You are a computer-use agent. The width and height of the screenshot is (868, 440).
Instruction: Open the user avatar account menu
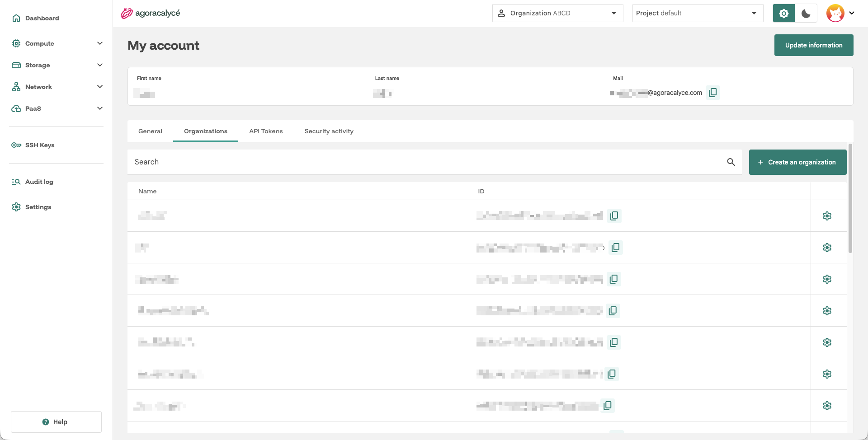pyautogui.click(x=840, y=13)
